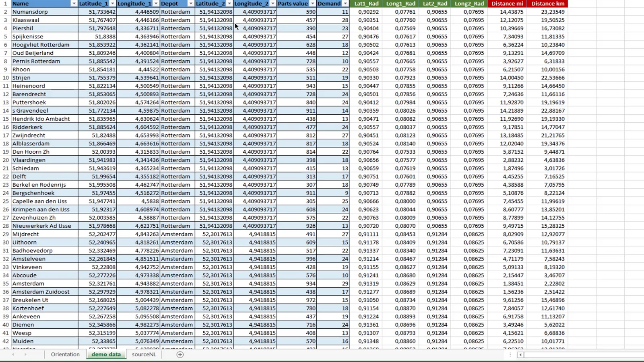Click the Kortenhoef name cell
Image resolution: width=644 pixels, height=362 pixels.
pos(45,309)
